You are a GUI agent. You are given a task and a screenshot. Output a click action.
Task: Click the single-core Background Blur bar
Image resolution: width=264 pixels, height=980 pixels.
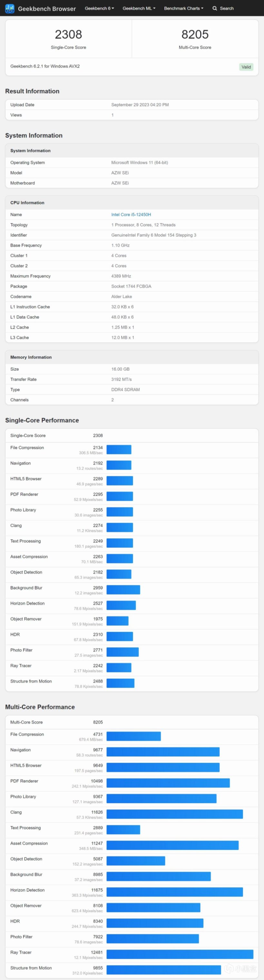[x=123, y=590]
